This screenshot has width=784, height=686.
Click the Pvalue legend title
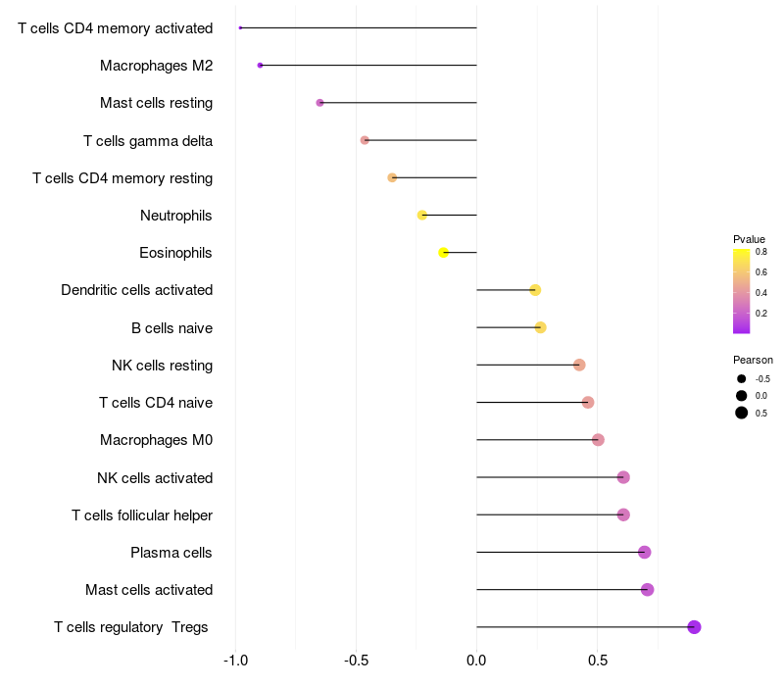pyautogui.click(x=749, y=239)
